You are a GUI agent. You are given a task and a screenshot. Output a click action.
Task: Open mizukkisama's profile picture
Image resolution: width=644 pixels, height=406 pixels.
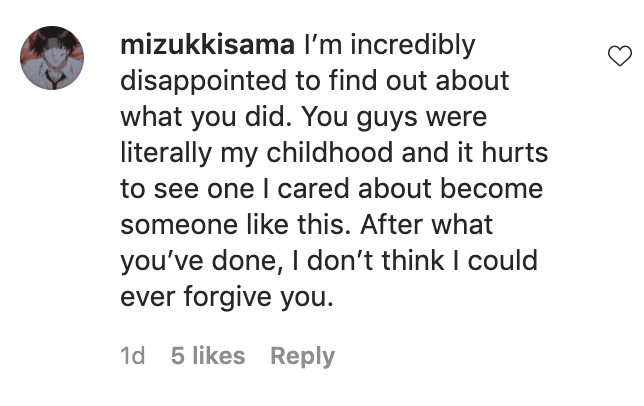point(52,58)
